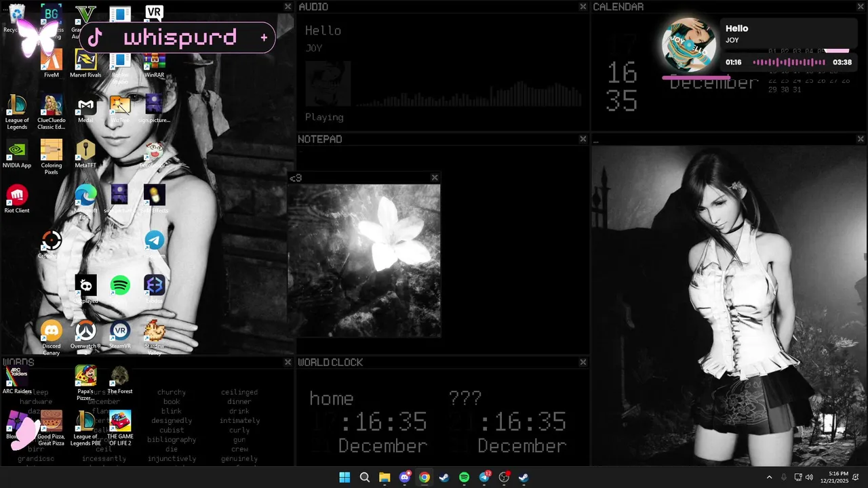Click the plus on whispurd banner
Screen dimensions: 868x488
pyautogui.click(x=264, y=38)
